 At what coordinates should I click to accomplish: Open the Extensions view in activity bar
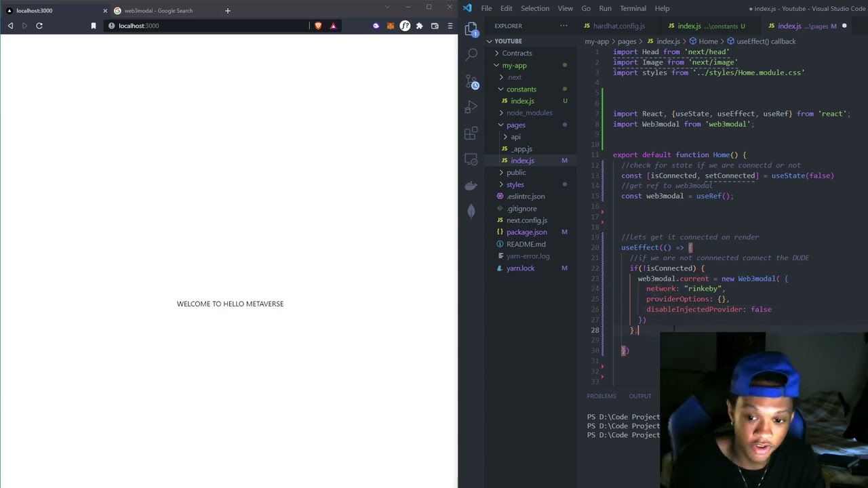[471, 134]
